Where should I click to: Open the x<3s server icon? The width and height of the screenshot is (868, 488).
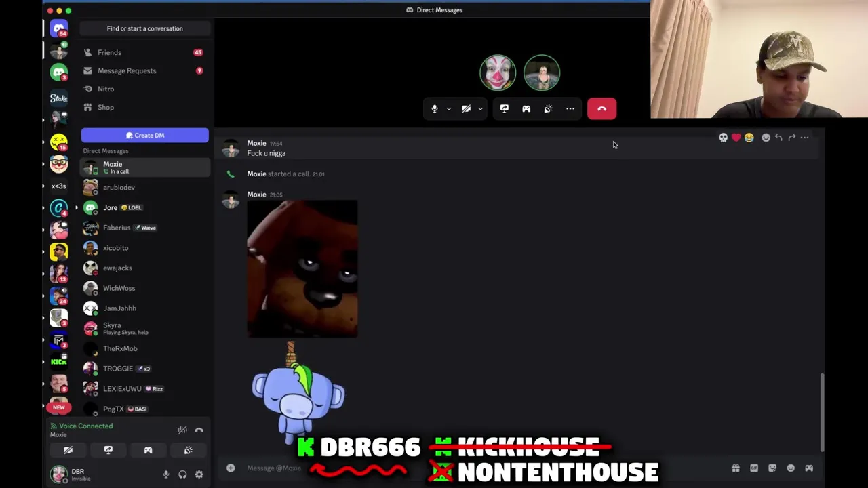click(59, 186)
